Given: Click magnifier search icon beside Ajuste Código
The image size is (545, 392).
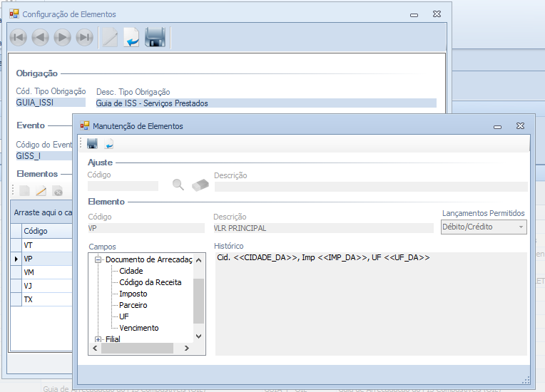Looking at the screenshot, I should pyautogui.click(x=178, y=185).
